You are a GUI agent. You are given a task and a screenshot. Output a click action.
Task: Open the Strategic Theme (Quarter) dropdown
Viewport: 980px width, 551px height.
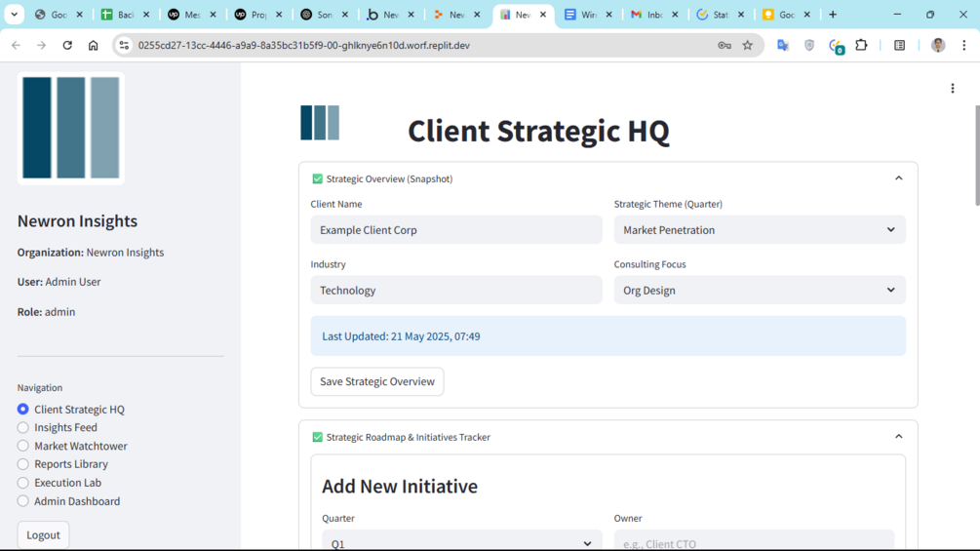click(x=760, y=230)
